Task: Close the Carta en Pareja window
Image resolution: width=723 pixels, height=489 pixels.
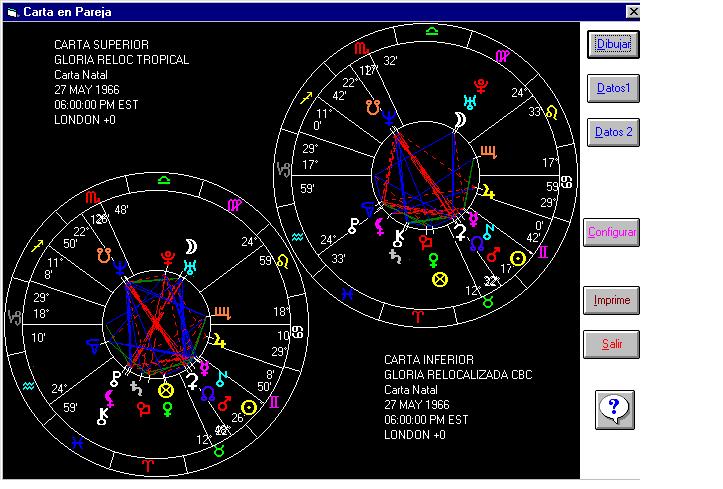Action: 632,12
